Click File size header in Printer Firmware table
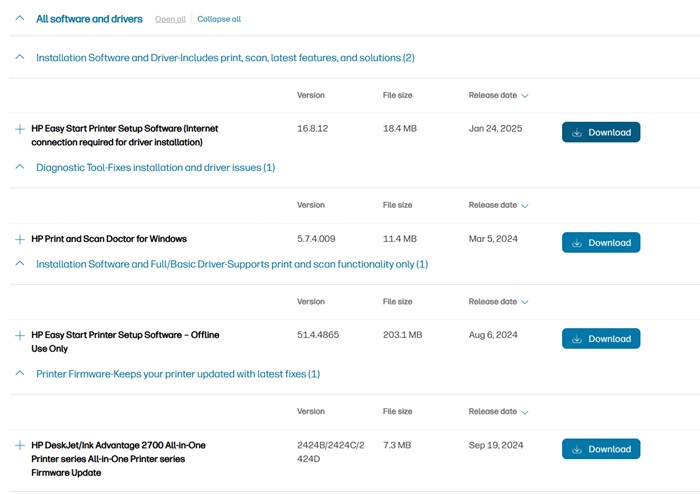 tap(397, 411)
